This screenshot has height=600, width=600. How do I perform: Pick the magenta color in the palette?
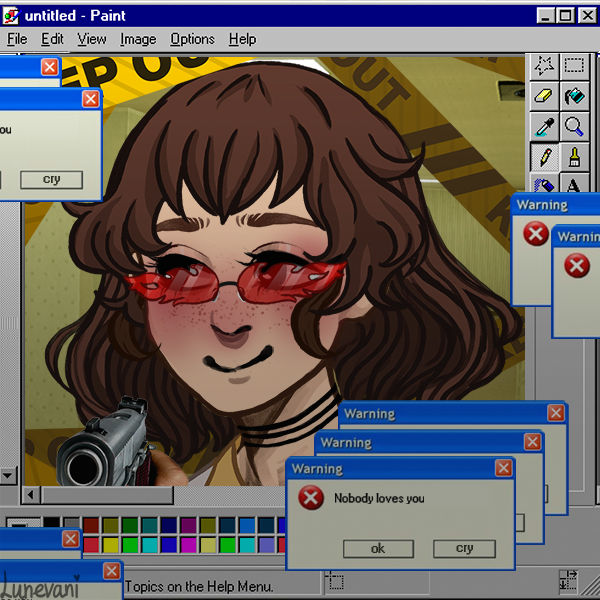[188, 544]
